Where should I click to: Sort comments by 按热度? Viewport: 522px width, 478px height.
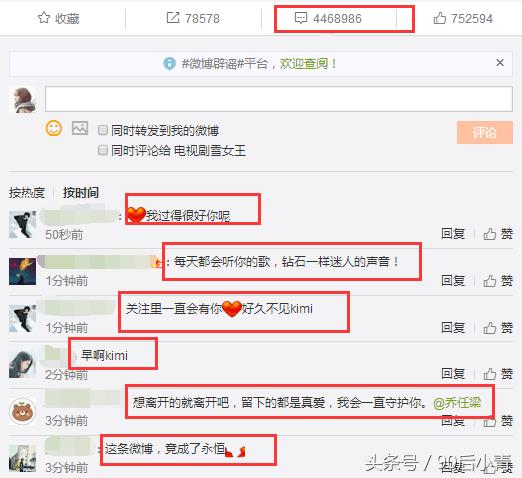pos(27,193)
